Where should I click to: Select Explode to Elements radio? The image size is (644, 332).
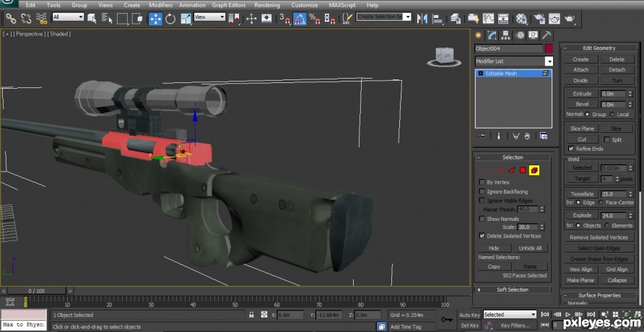point(607,226)
